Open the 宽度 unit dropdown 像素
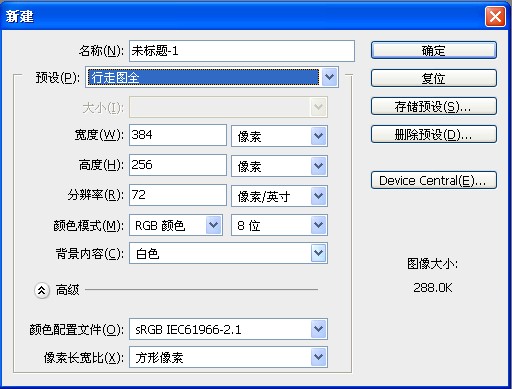This screenshot has width=512, height=389. pos(279,136)
